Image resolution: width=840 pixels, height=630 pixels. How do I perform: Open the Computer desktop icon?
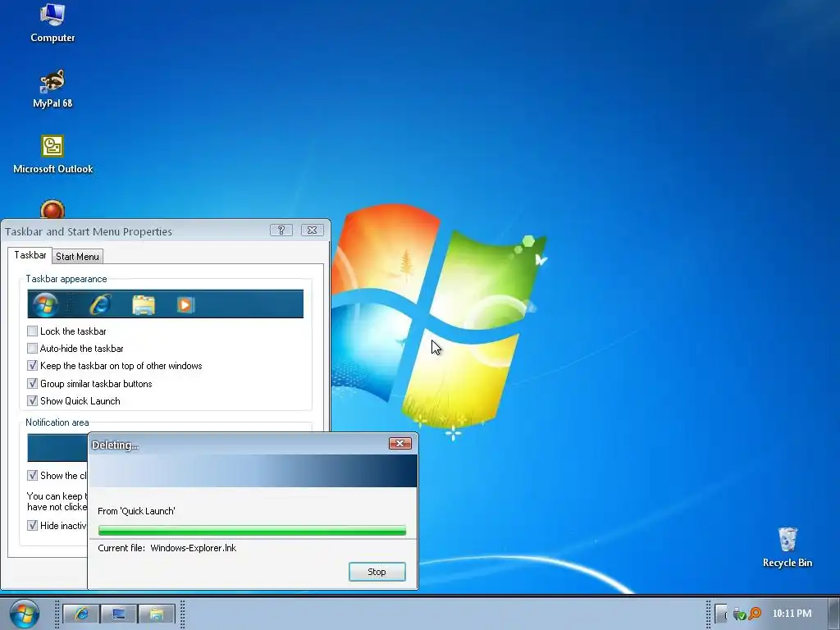pyautogui.click(x=52, y=23)
